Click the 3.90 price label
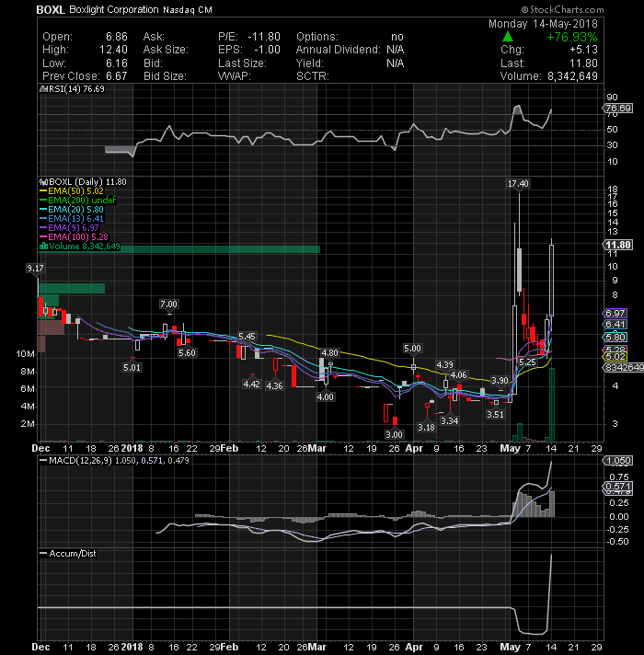Viewport: 644px width, 655px height. point(500,381)
